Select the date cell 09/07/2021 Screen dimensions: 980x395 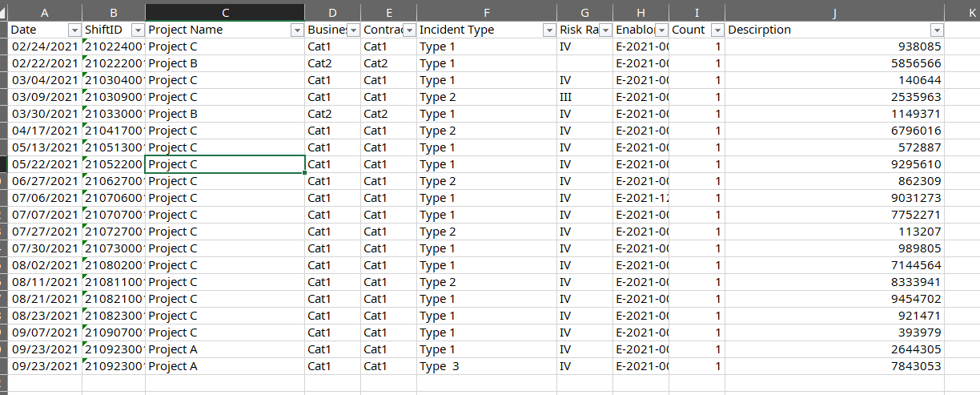[45, 333]
